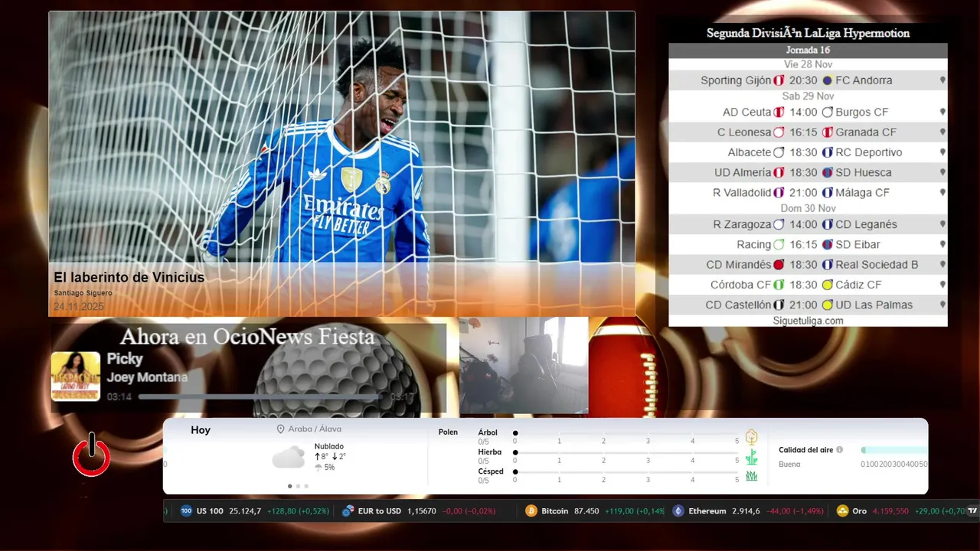This screenshot has width=980, height=551.
Task: Open venue pin for CD Castellón match
Action: (942, 305)
